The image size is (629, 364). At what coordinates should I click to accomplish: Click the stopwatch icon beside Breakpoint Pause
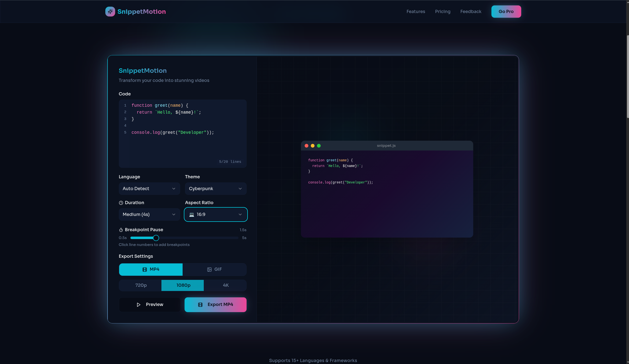pos(121,230)
